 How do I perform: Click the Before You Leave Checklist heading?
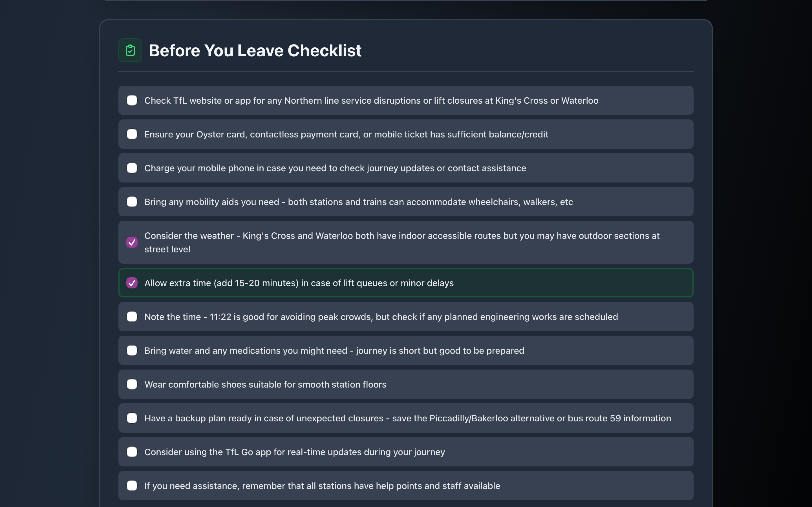point(255,51)
